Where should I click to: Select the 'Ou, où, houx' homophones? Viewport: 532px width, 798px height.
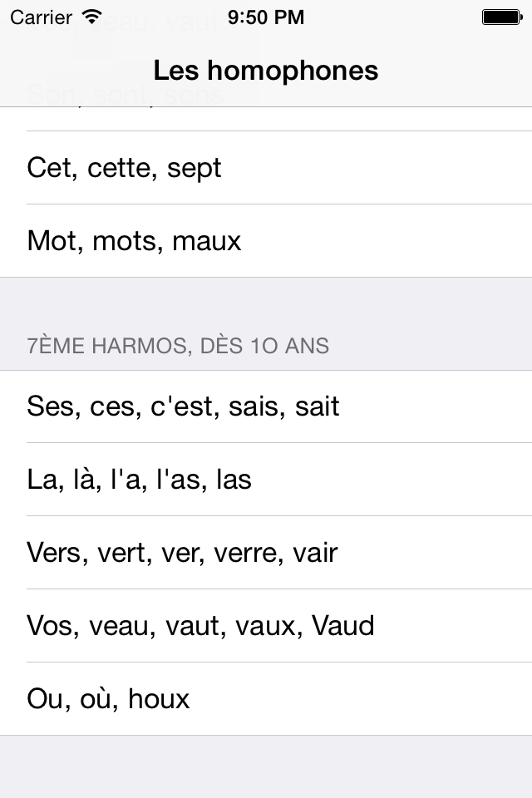click(x=109, y=699)
